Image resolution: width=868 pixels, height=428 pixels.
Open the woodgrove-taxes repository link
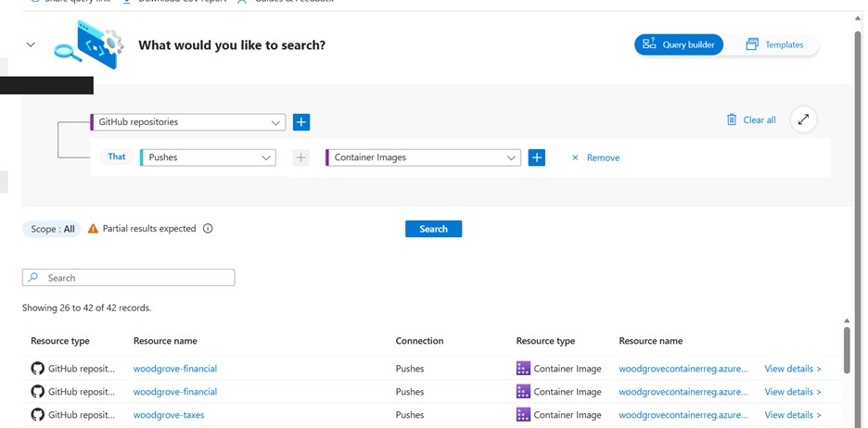coord(169,415)
